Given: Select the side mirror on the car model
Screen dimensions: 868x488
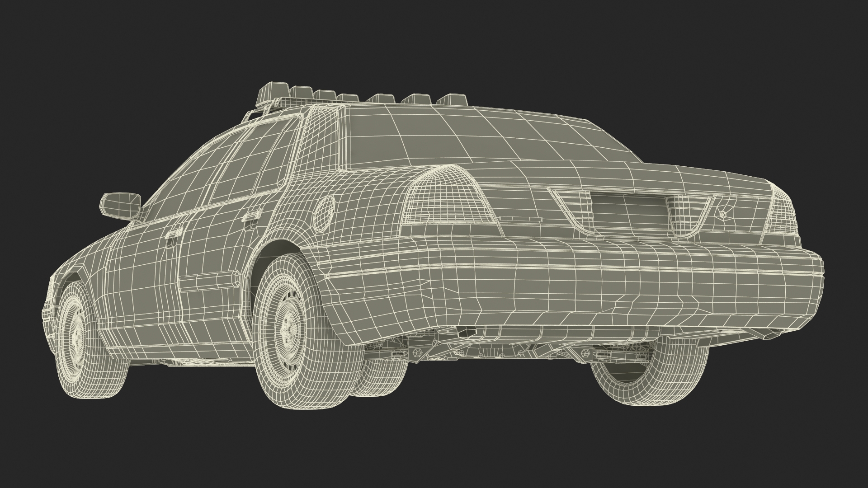Looking at the screenshot, I should 121,206.
